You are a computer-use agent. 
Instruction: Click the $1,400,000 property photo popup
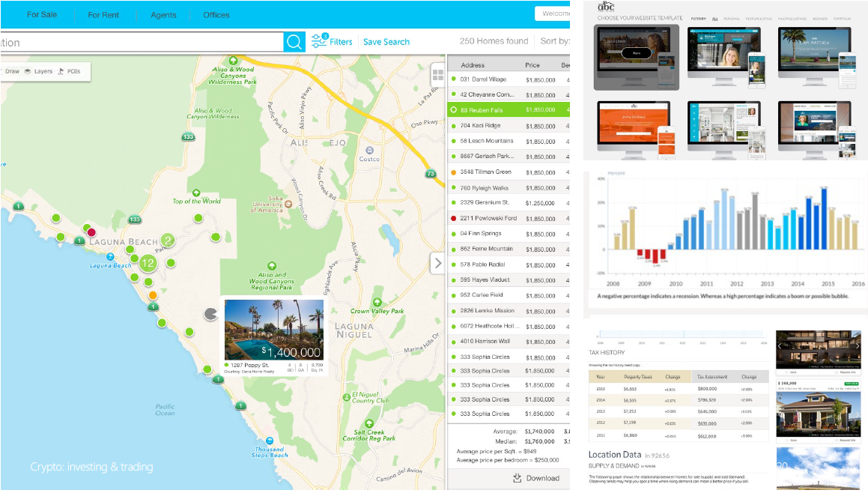click(274, 330)
